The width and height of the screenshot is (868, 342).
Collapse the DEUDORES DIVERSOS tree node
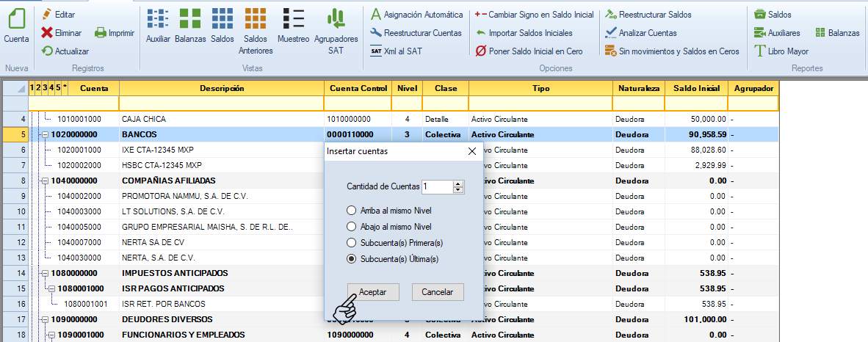45,319
